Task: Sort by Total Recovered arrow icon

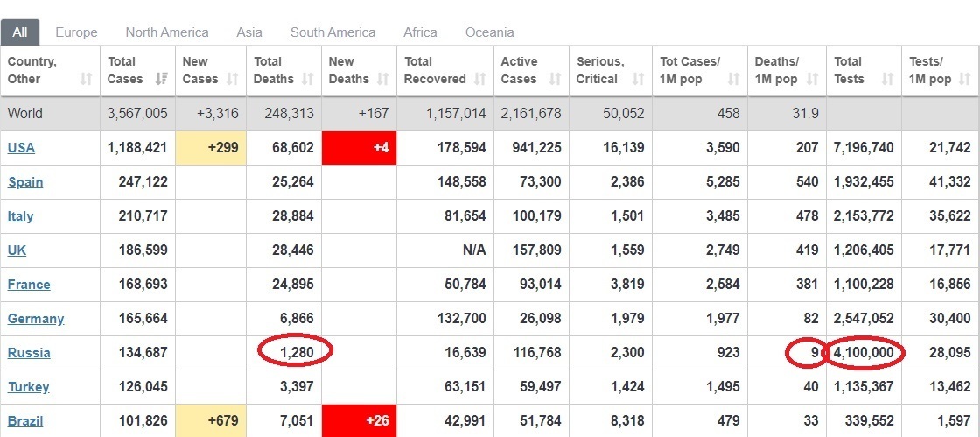Action: [x=479, y=79]
